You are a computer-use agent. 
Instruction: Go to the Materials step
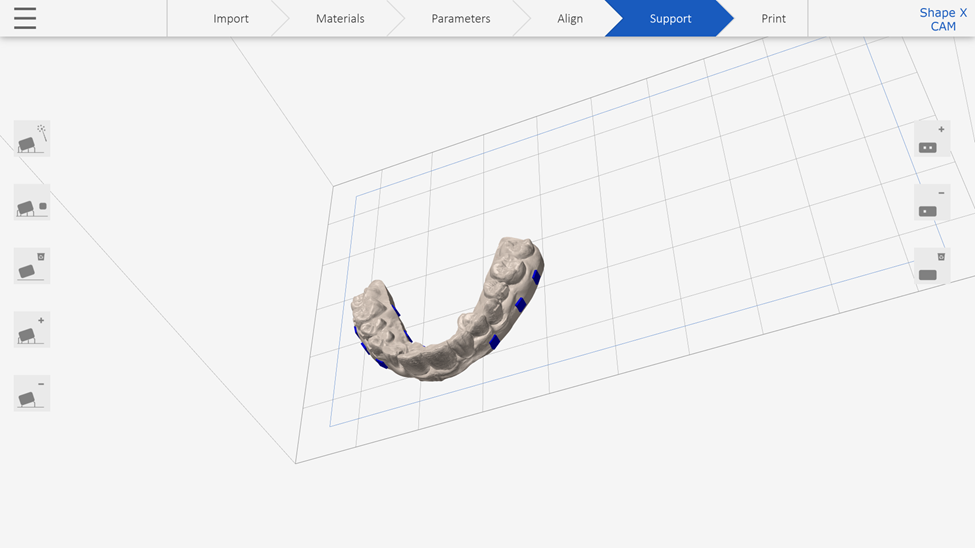point(340,19)
